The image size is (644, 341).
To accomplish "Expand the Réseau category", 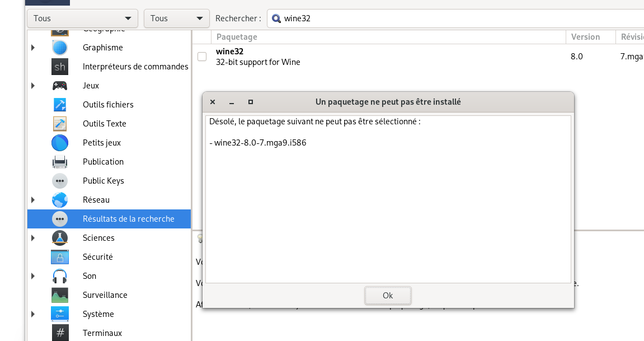I will [x=33, y=200].
